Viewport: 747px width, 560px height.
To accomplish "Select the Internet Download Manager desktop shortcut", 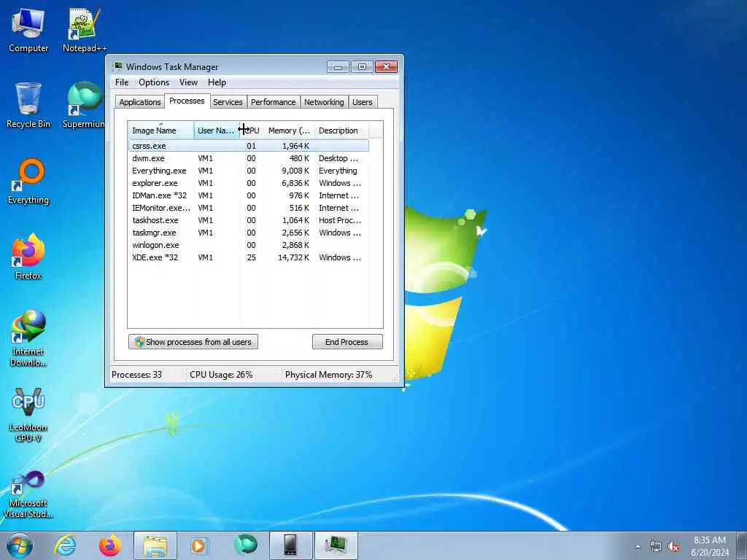I will point(28,338).
